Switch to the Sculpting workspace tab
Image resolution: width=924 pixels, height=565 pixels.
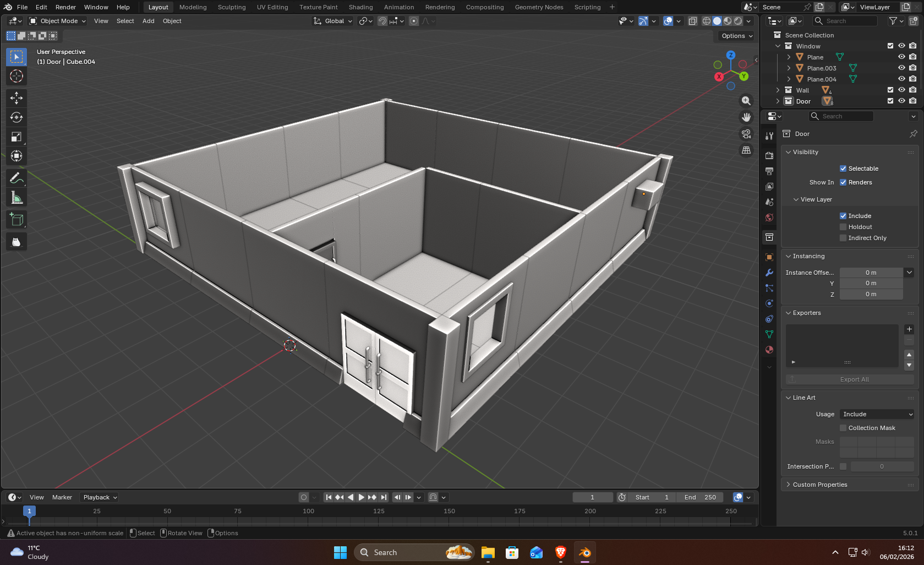[231, 7]
